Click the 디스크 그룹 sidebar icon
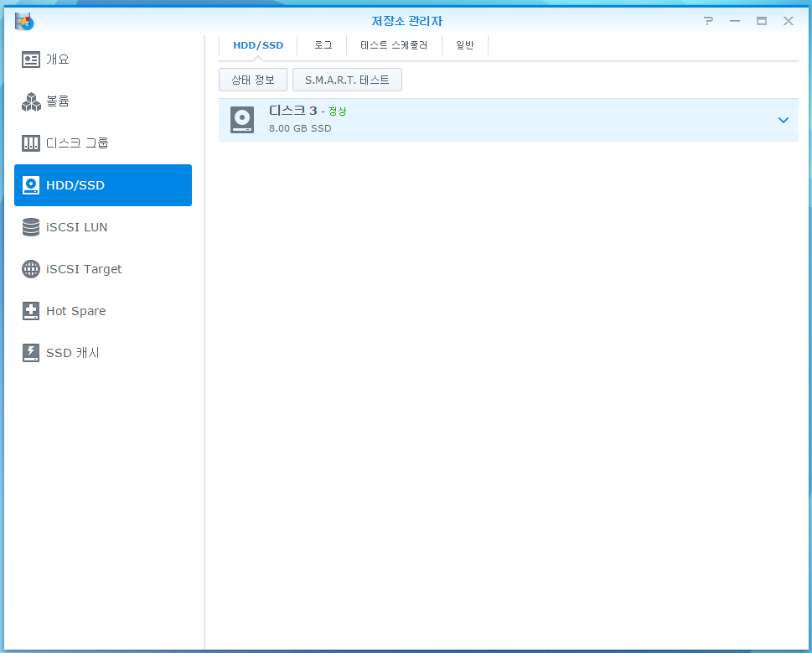 (x=31, y=143)
